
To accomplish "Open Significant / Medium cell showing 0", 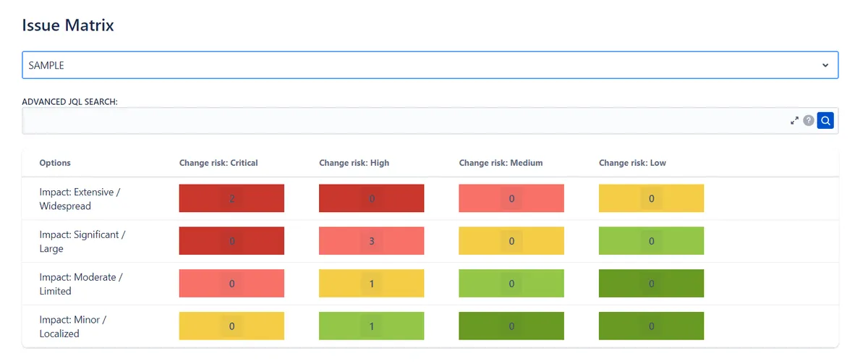I will (x=511, y=241).
